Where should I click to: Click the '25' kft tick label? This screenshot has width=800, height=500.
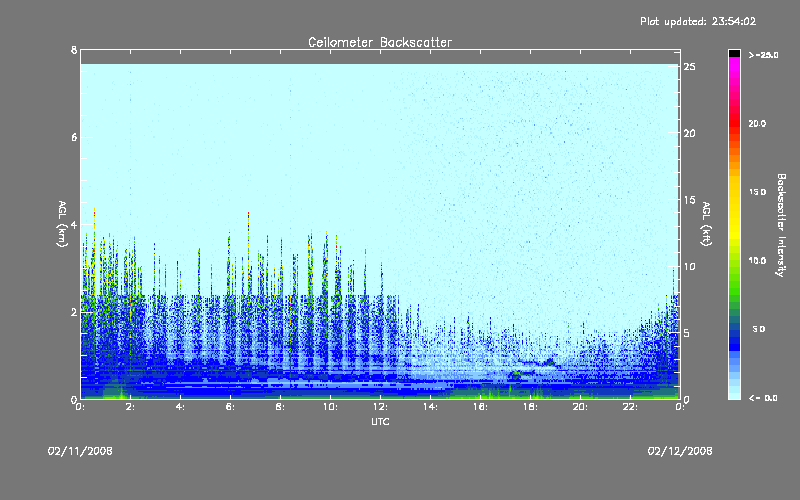click(690, 67)
